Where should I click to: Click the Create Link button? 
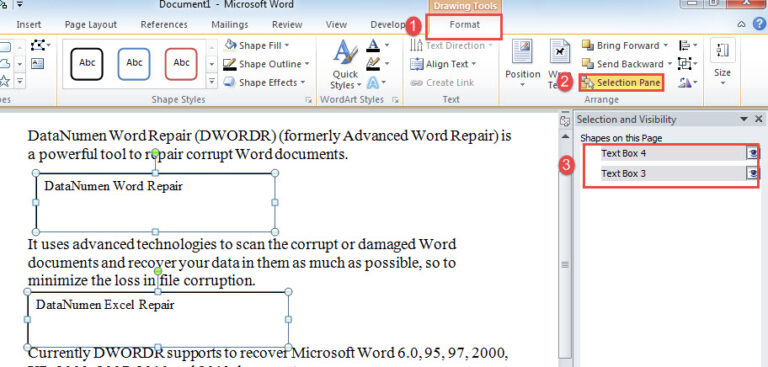point(442,83)
